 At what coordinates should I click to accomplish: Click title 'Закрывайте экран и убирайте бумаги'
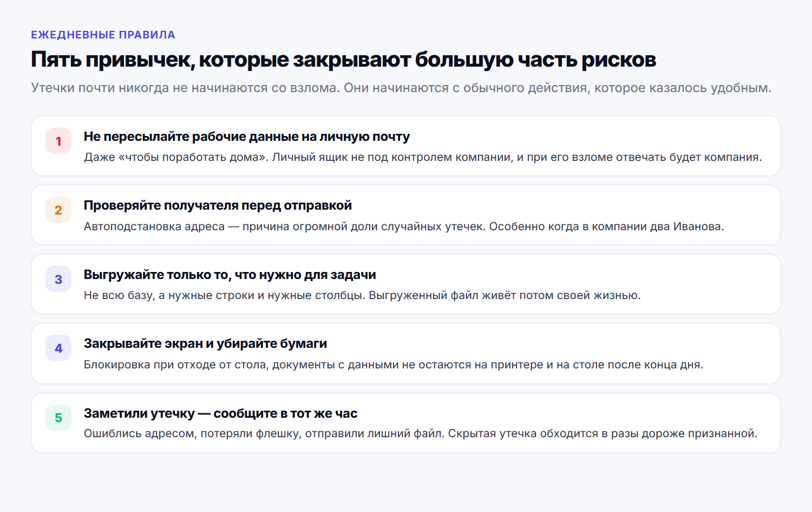[x=205, y=344]
